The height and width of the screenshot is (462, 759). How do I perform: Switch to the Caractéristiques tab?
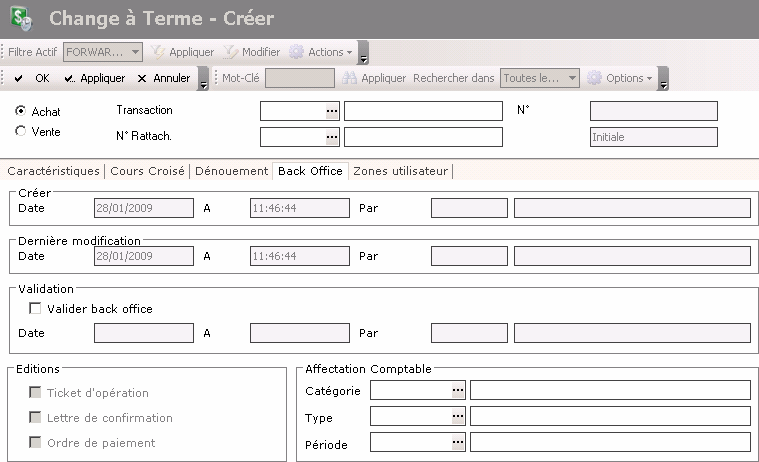coord(53,171)
